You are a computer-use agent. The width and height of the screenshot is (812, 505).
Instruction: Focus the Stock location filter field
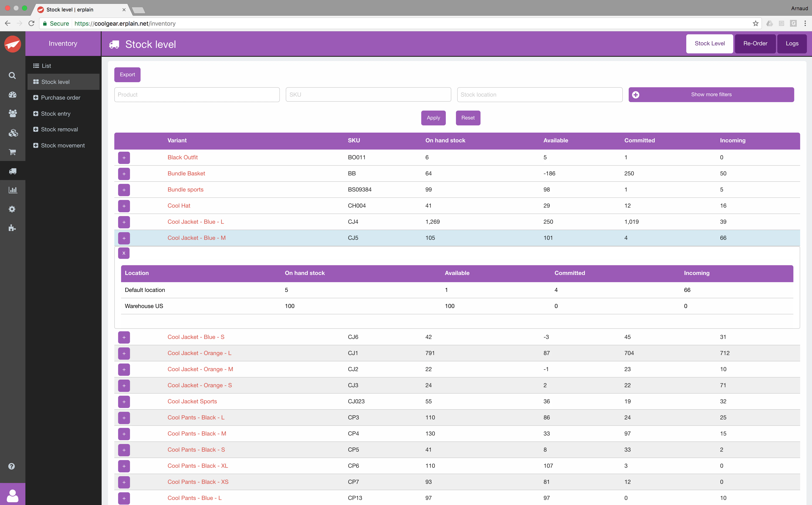pos(539,94)
